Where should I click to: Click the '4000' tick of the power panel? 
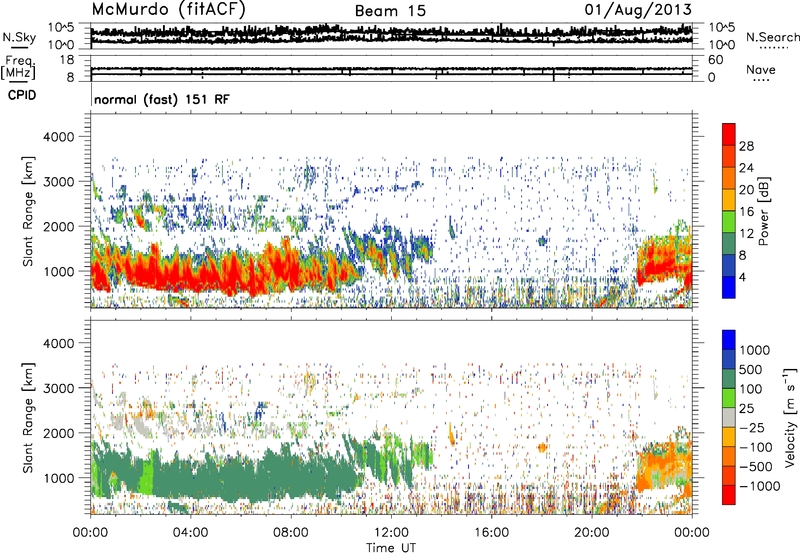coord(59,137)
